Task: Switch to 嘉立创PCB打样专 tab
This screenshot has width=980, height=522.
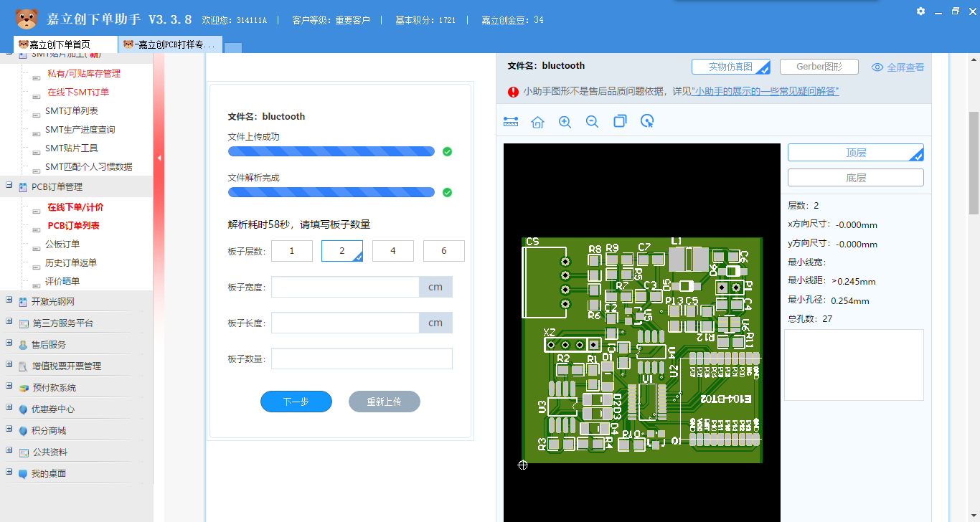Action: coord(171,44)
